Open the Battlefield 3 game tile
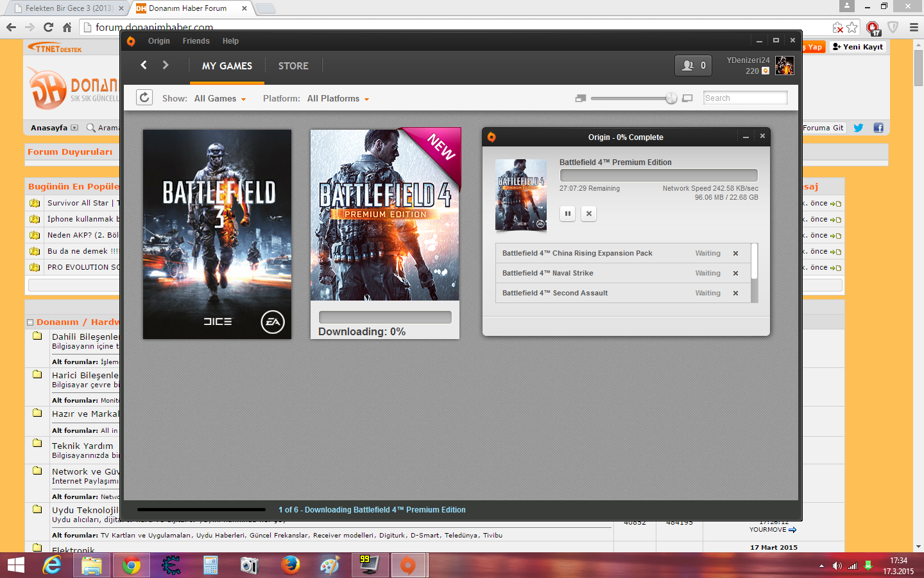 pos(217,234)
